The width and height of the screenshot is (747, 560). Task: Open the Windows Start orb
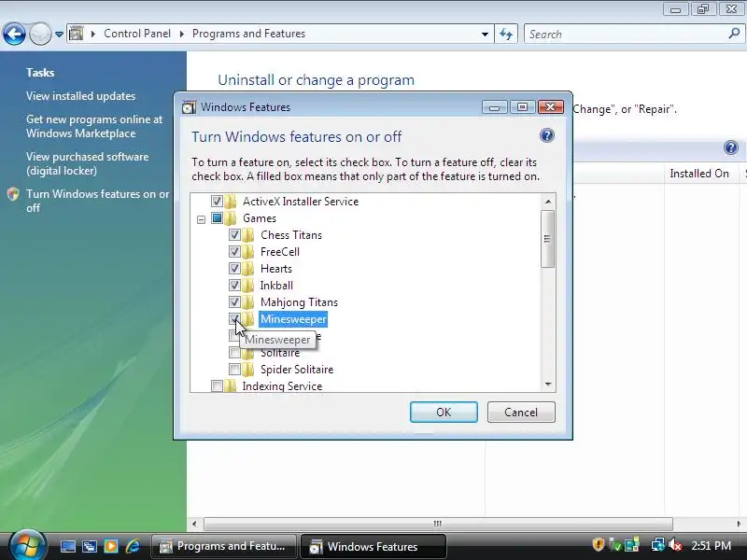(27, 545)
